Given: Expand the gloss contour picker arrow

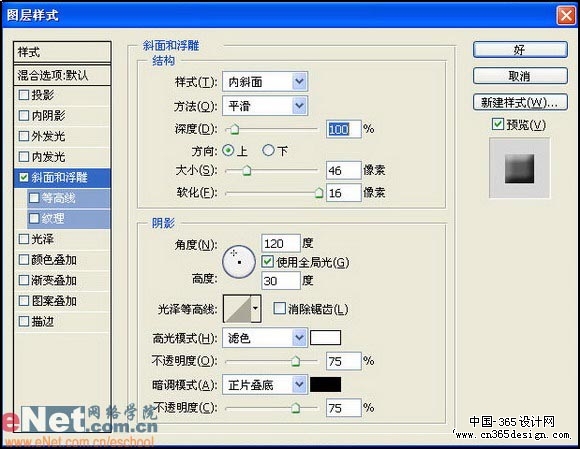Looking at the screenshot, I should [256, 309].
